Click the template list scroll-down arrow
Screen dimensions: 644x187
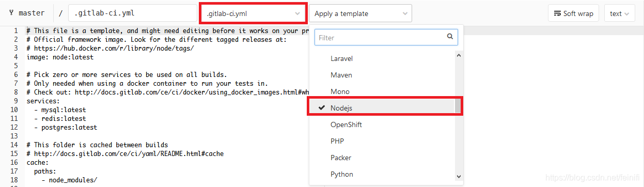[x=458, y=176]
